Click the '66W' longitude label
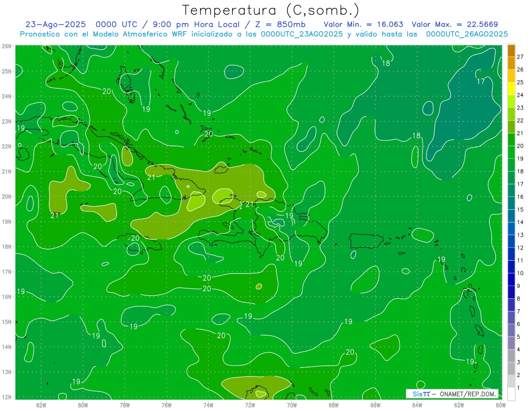Viewport: 532px width, 411px height. [376, 404]
